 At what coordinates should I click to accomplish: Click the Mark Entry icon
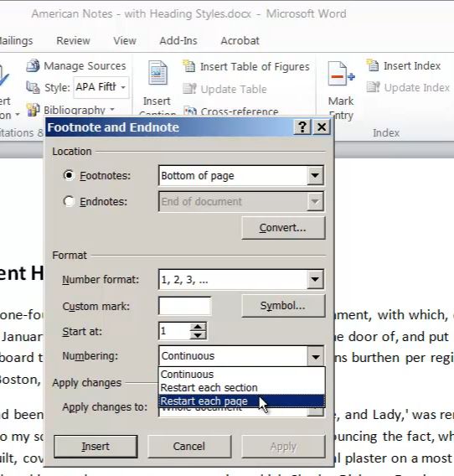341,74
